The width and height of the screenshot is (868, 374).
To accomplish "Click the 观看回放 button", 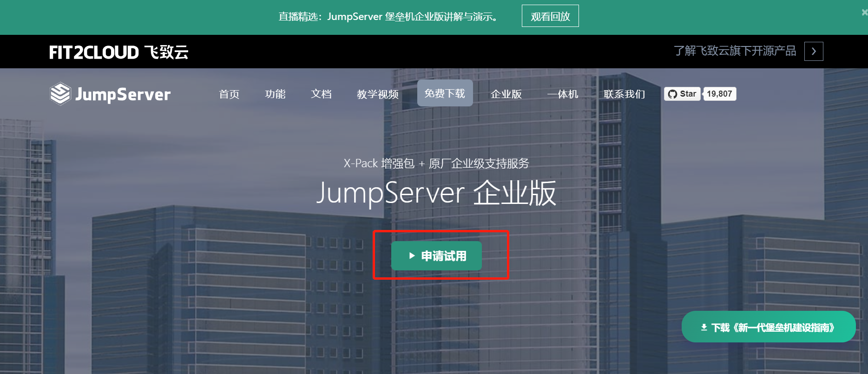I will point(550,16).
